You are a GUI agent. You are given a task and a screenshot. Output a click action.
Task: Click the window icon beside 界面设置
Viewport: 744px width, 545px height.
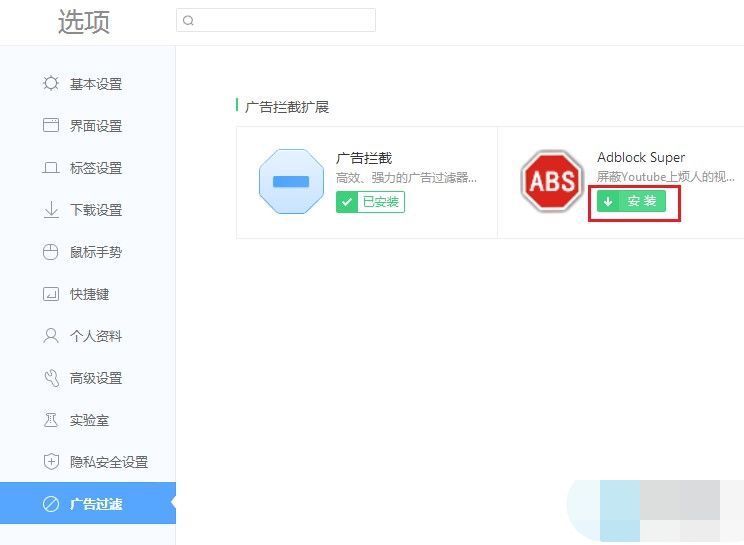(51, 126)
